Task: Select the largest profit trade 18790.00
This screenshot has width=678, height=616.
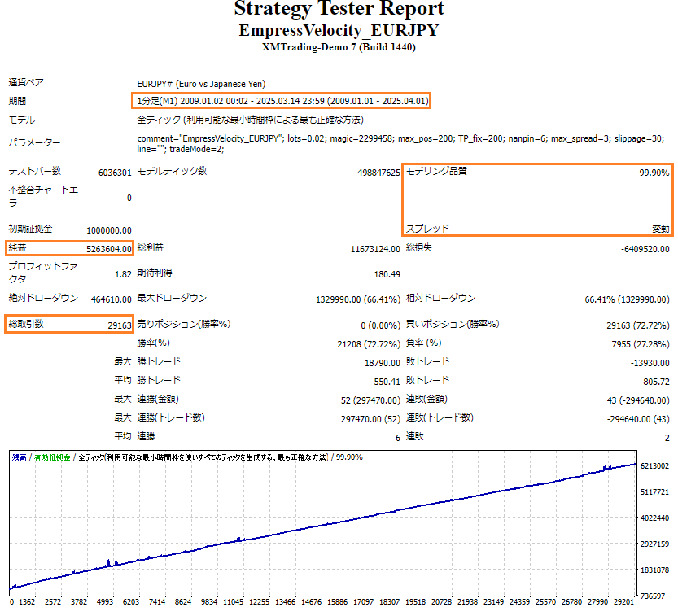Action: pos(383,363)
